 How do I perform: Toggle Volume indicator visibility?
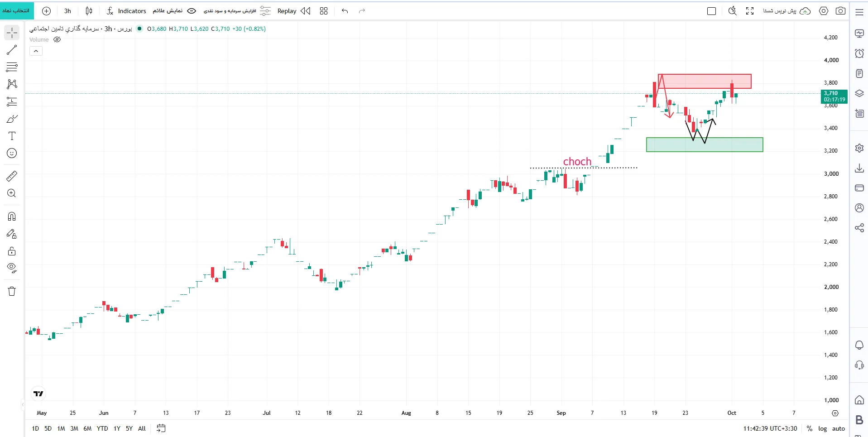coord(57,39)
